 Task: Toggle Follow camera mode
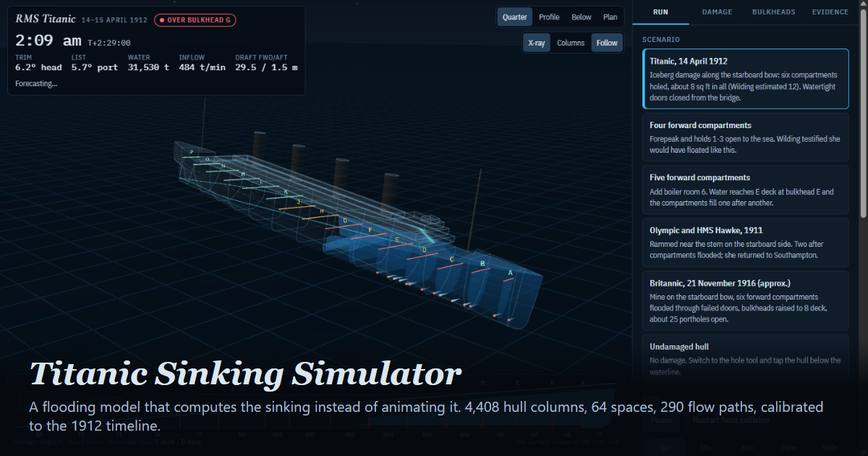click(607, 43)
